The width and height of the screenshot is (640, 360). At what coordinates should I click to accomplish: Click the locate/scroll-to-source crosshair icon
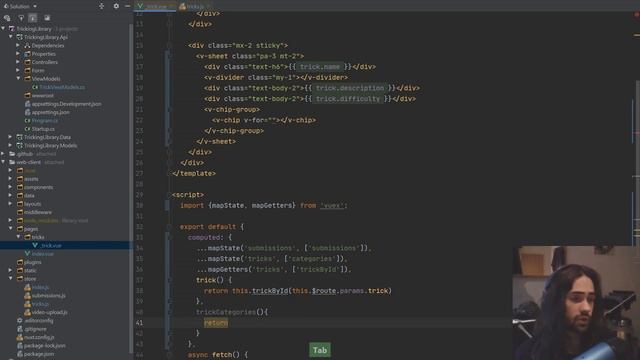[101, 6]
